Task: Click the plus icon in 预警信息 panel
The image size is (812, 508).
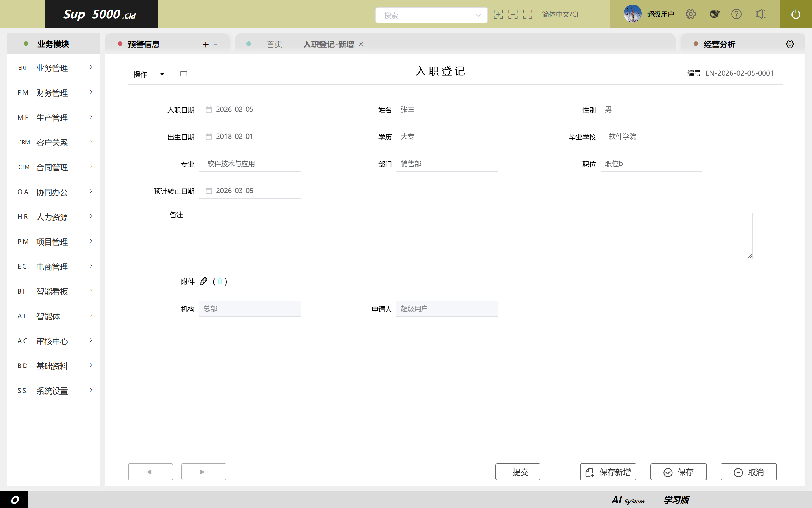Action: click(206, 44)
